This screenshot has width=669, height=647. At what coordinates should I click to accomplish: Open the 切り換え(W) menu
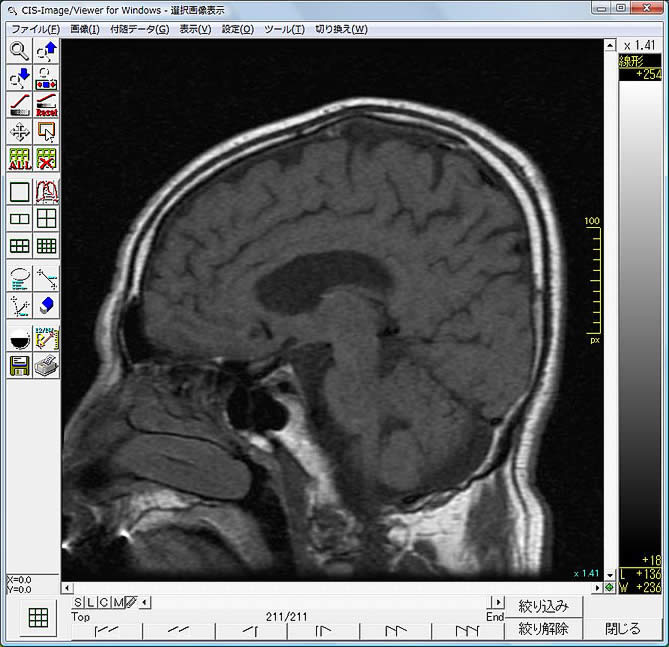[341, 29]
